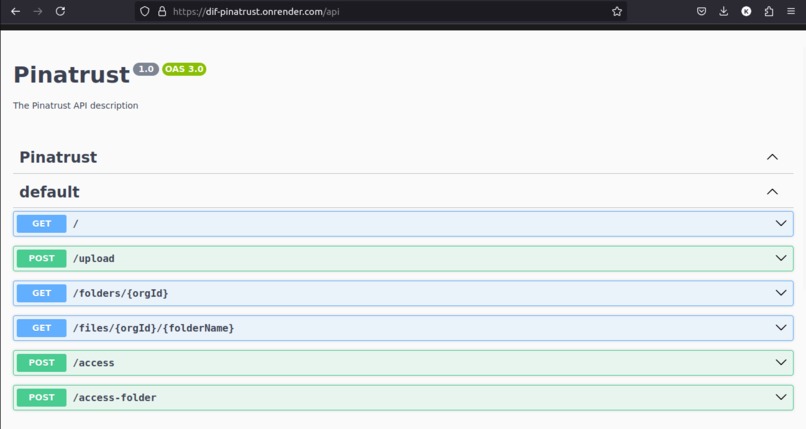Screen dimensions: 806x429
Task: Click the GET badge for root path
Action: click(x=42, y=223)
